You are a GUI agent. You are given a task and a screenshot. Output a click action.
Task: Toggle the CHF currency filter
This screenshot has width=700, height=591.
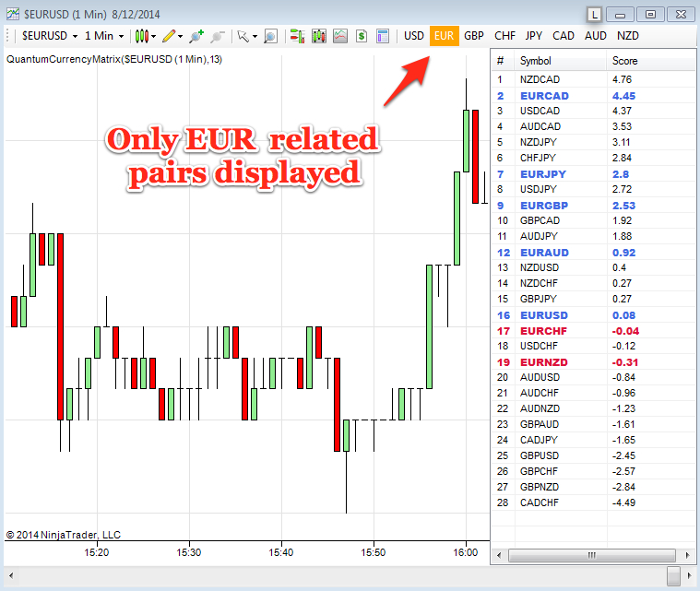coord(504,36)
